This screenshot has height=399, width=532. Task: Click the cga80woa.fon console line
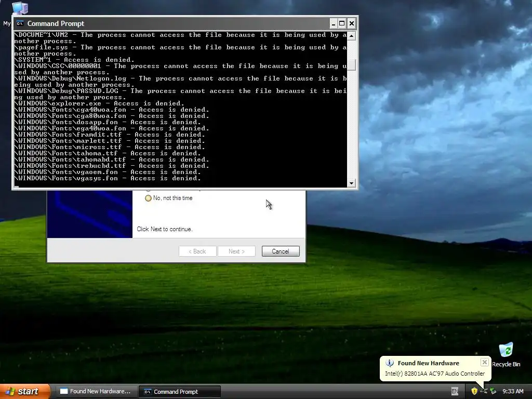click(x=112, y=116)
